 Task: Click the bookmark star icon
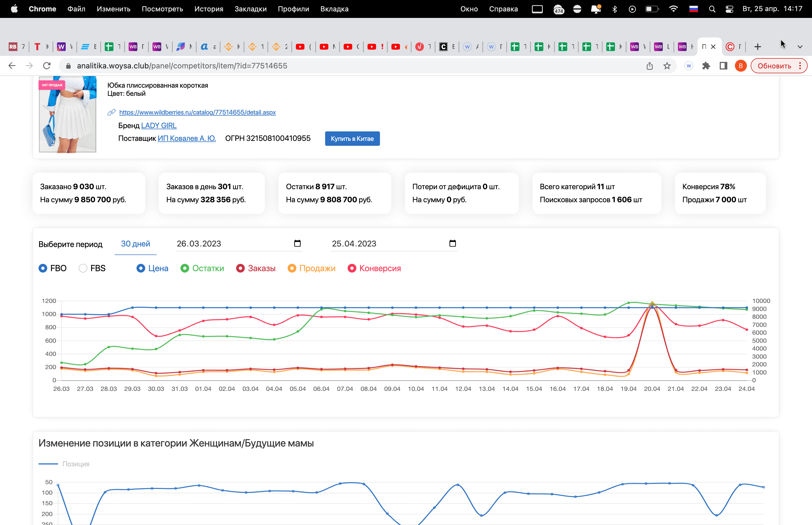tap(667, 66)
